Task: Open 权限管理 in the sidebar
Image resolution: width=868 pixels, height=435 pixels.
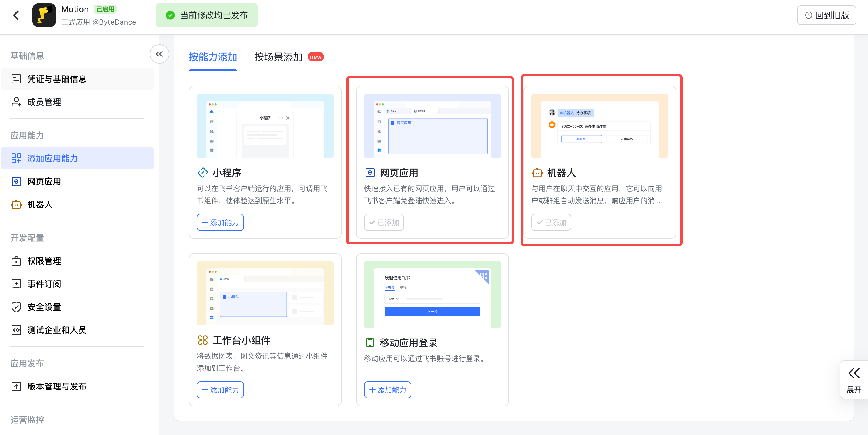Action: click(x=44, y=261)
